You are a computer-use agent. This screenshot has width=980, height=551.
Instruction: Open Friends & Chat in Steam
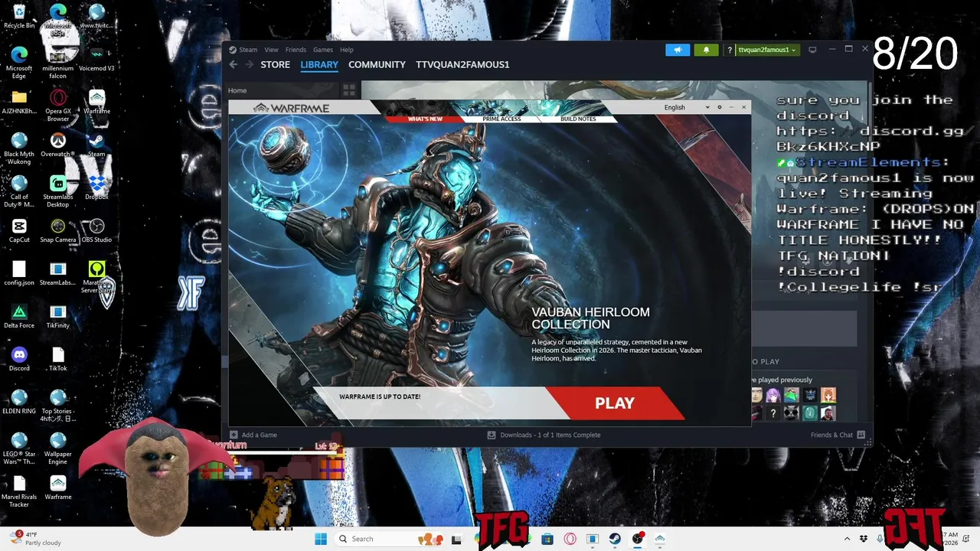(838, 435)
